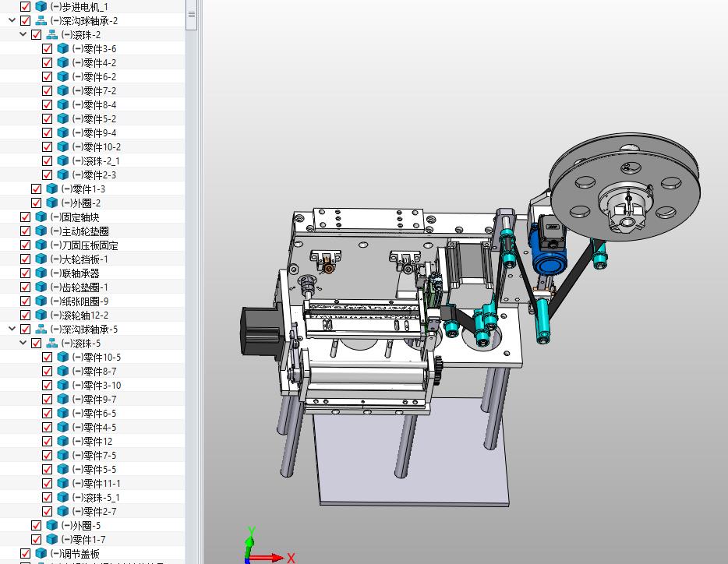Uncheck the 步进电机_1 checkbox

tap(26, 6)
